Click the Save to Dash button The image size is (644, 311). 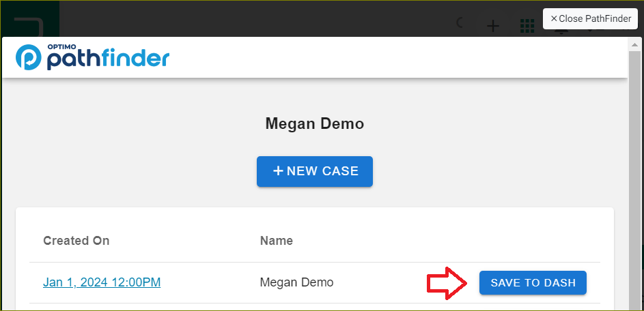pyautogui.click(x=533, y=282)
